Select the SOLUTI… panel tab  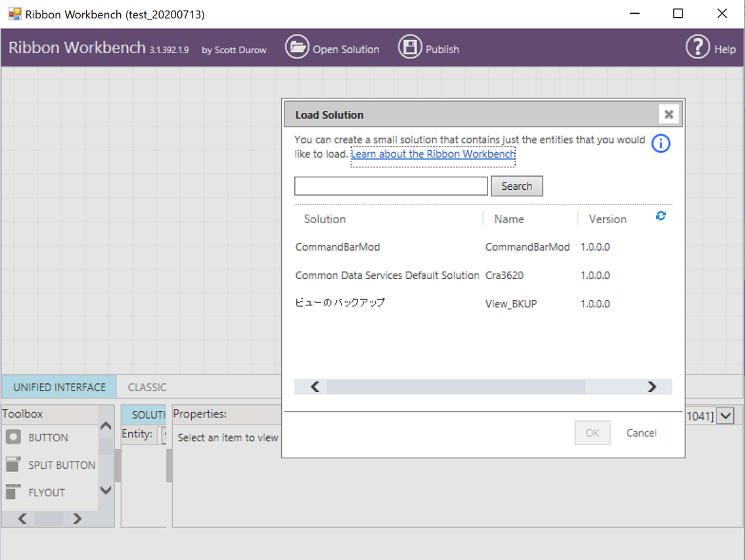coord(144,415)
